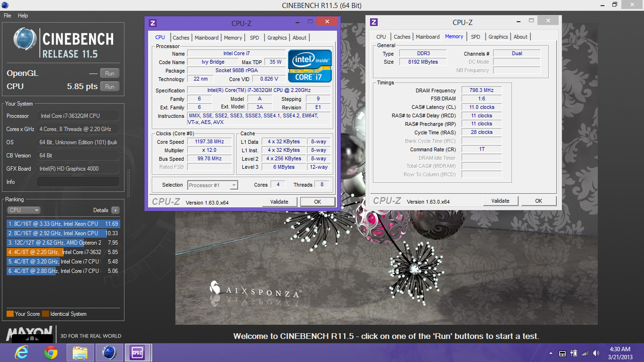Open the network signal tray icon
The height and width of the screenshot is (362, 644).
pyautogui.click(x=585, y=353)
